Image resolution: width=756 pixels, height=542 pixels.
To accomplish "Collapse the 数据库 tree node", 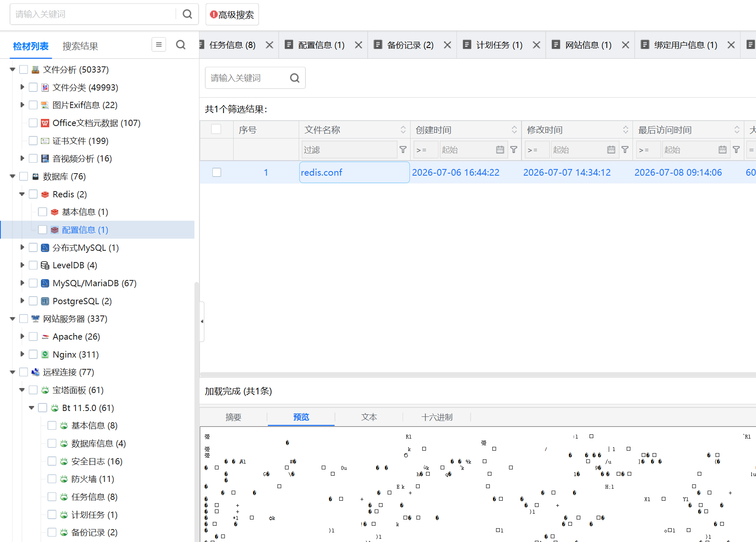I will point(13,176).
